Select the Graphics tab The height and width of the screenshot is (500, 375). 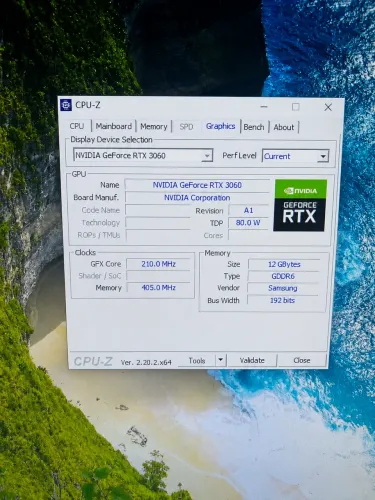point(220,126)
